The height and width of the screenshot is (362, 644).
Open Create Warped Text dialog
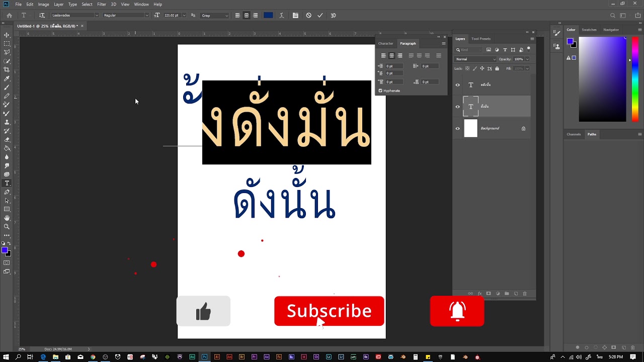282,16
